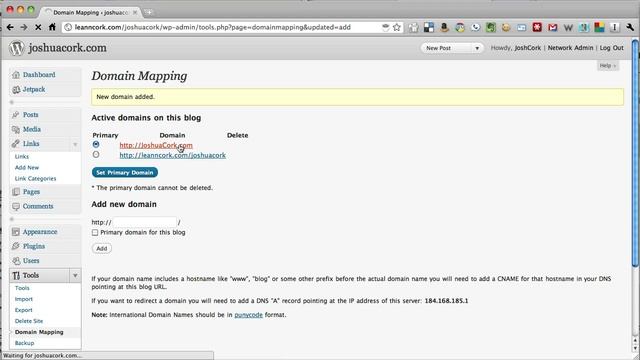640x360 pixels.
Task: Click the Posts pin icon in sidebar
Action: (x=16, y=115)
